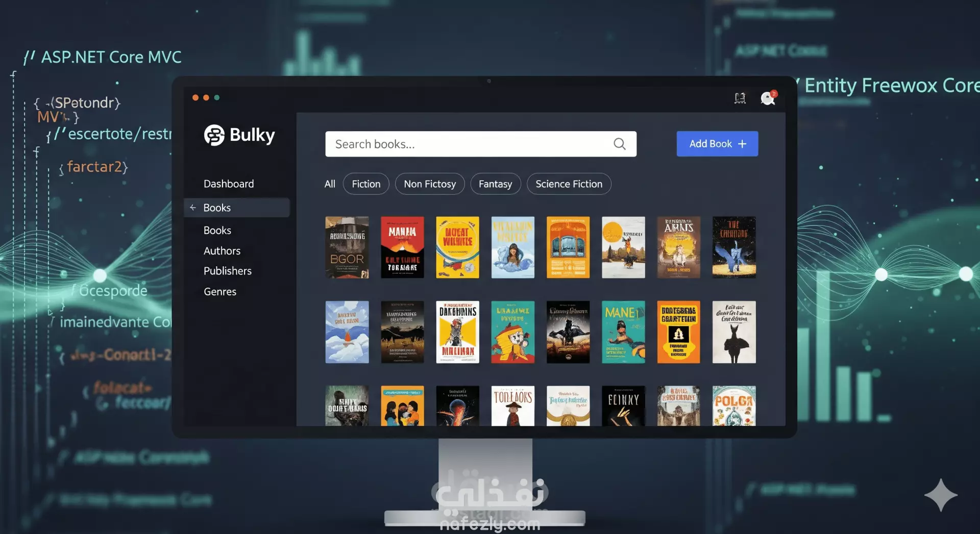
Task: Open the snowy mountain book cover
Action: [x=347, y=332]
